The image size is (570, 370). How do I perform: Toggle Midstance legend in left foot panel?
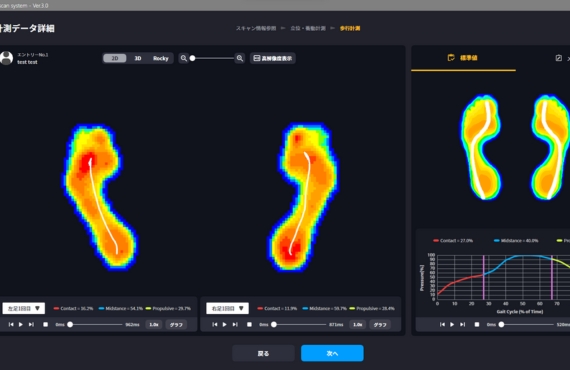click(x=121, y=308)
